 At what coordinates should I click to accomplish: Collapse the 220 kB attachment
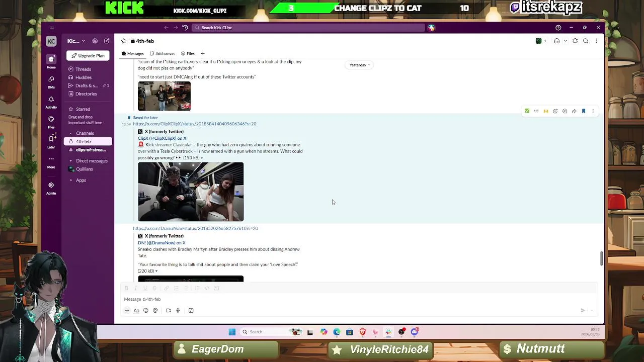(156, 271)
